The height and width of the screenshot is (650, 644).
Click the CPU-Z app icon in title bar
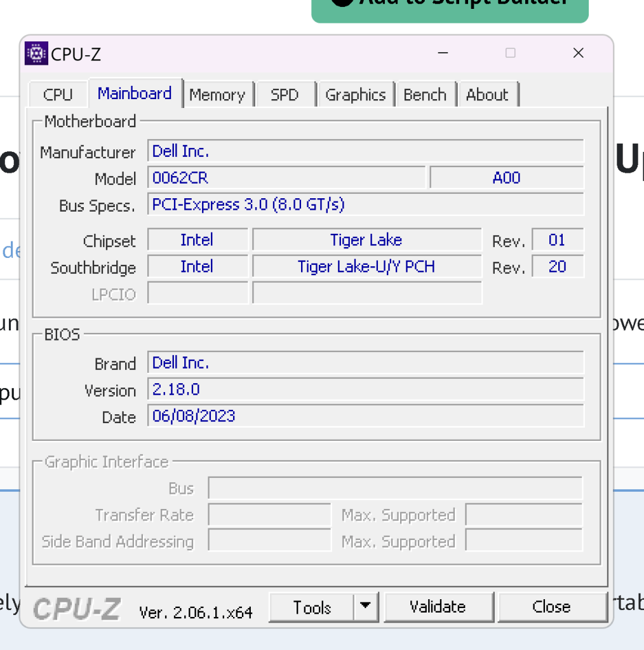pos(36,53)
